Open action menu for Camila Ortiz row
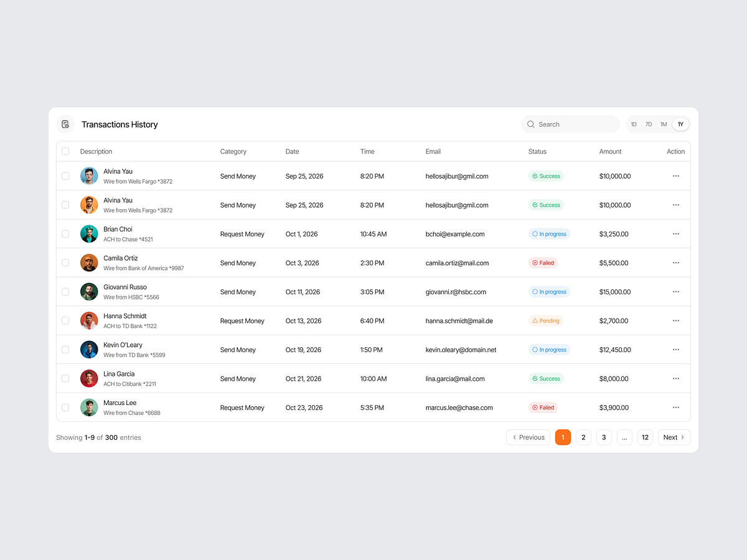747x560 pixels. pyautogui.click(x=676, y=263)
